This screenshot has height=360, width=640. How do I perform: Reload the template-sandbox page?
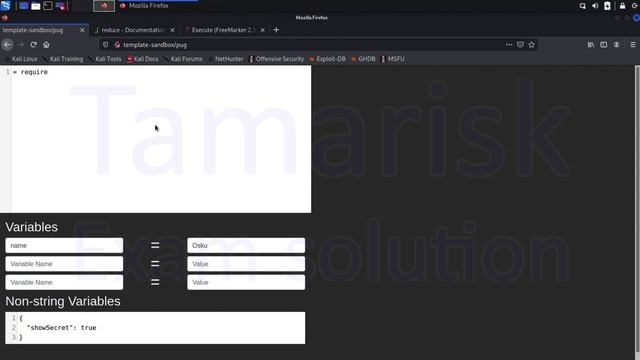click(33, 45)
